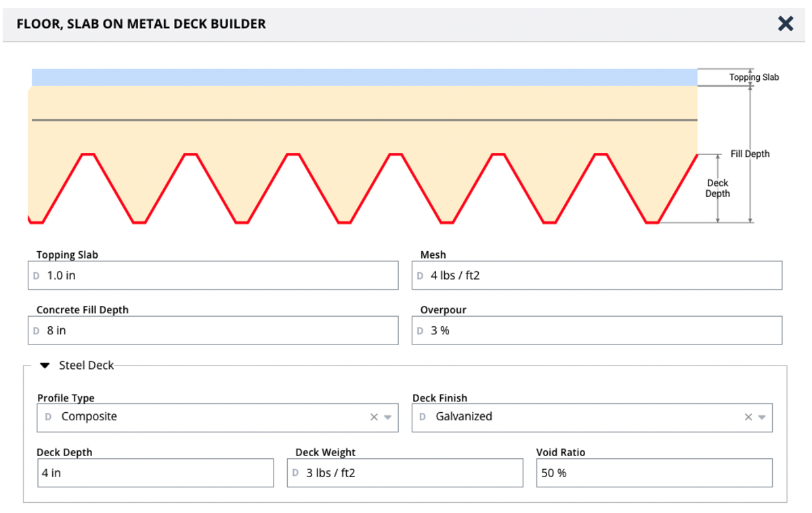Click the D icon beside Composite

48,417
